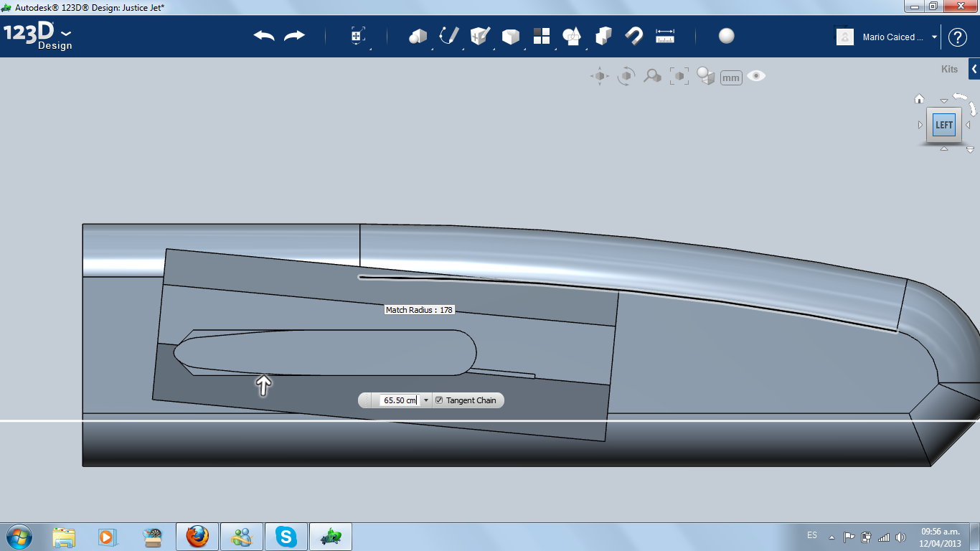The height and width of the screenshot is (551, 980).
Task: Click the fillet panel drag grip
Action: click(x=367, y=400)
